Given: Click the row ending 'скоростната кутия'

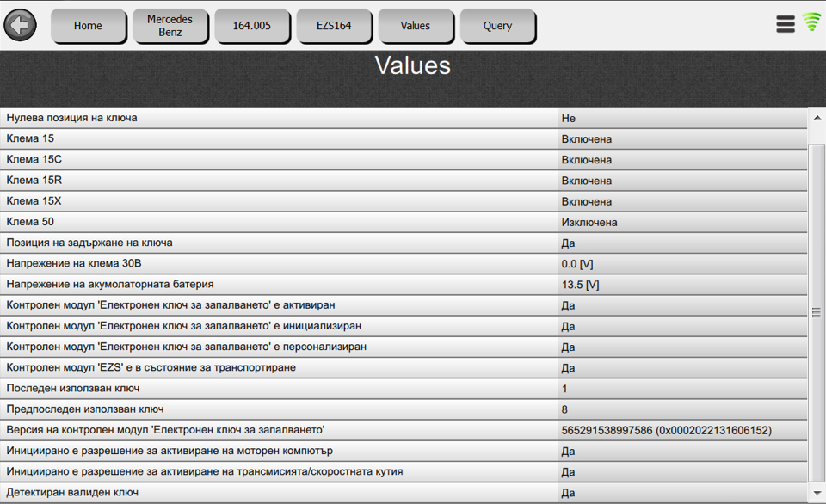Looking at the screenshot, I should pos(403,472).
